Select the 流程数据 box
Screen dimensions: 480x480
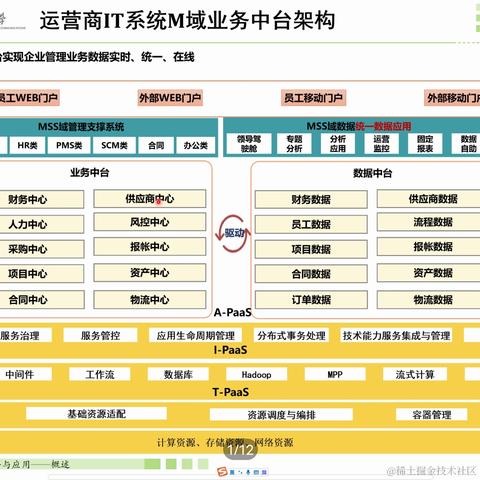pos(429,222)
